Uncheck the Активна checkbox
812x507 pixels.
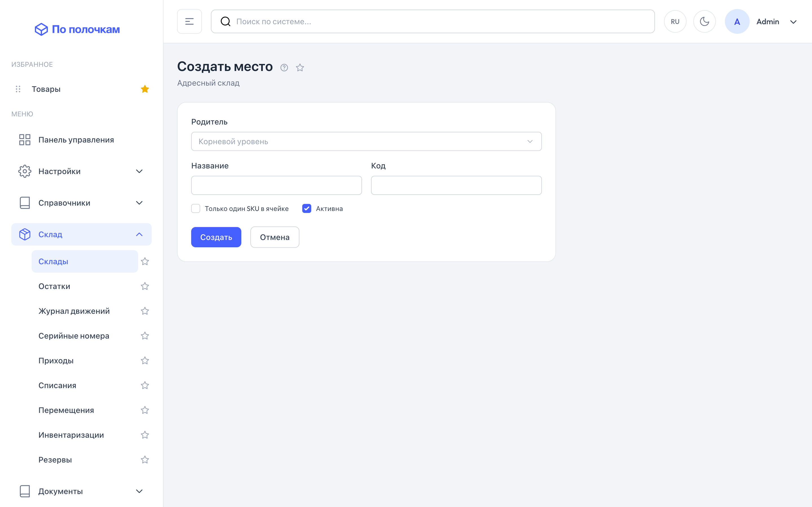tap(307, 208)
